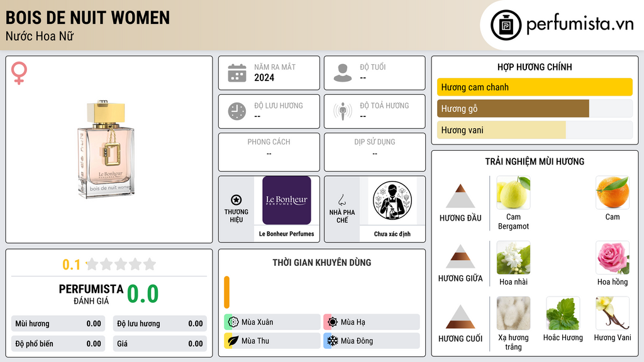644x362 pixels.
Task: Click the Hương gỗ accord bar
Action: pos(535,108)
